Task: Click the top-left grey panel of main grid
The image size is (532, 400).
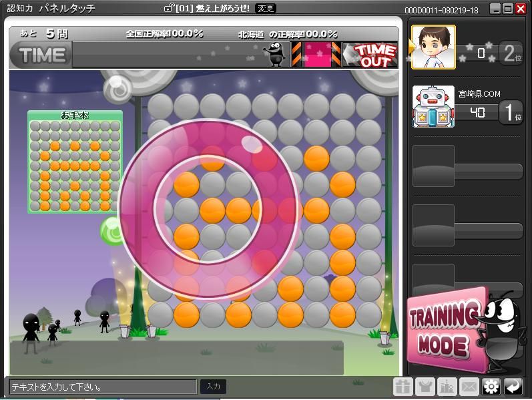Action: (160, 106)
